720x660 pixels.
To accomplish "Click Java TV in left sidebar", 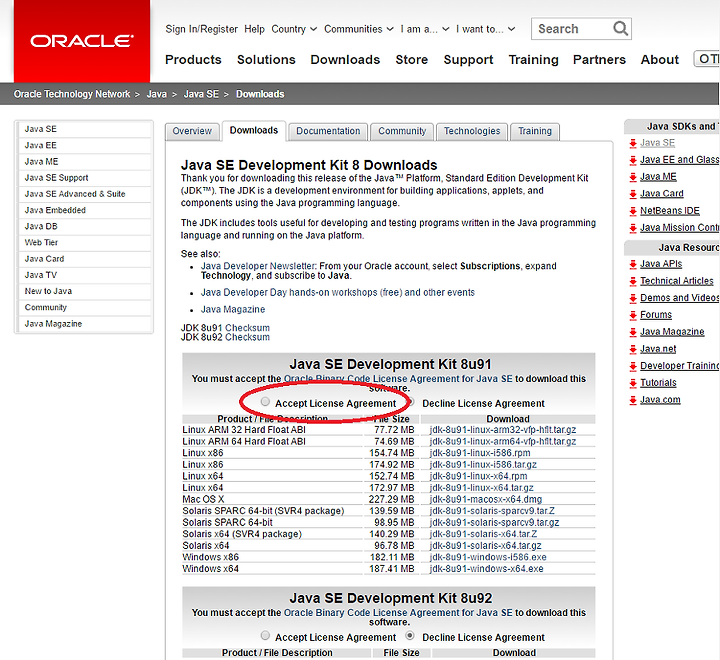I will (84, 275).
